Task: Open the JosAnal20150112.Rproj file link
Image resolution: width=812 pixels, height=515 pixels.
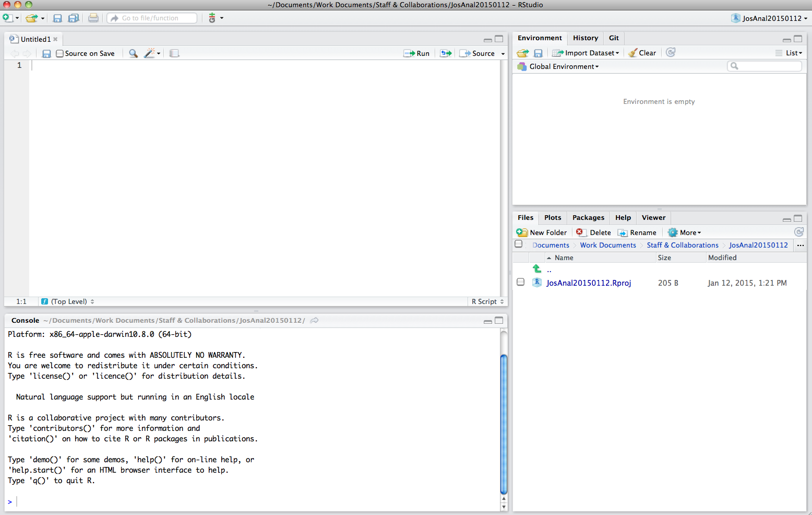Action: (x=589, y=283)
